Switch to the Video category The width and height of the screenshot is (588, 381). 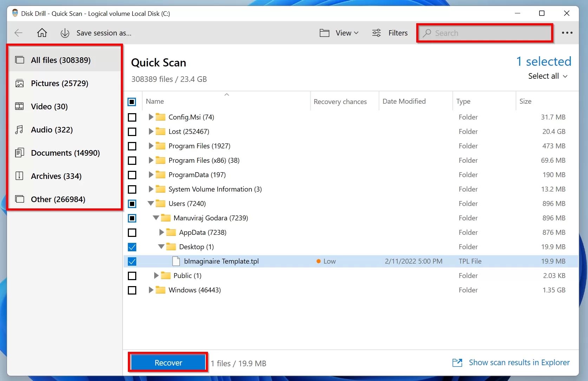pyautogui.click(x=65, y=106)
